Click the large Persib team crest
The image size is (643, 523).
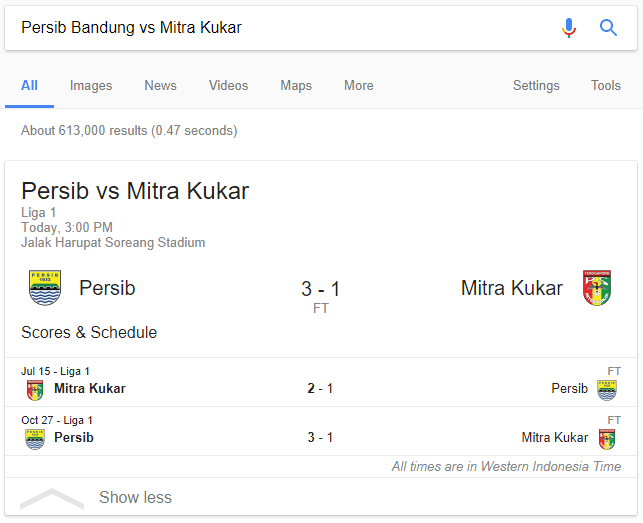(45, 288)
